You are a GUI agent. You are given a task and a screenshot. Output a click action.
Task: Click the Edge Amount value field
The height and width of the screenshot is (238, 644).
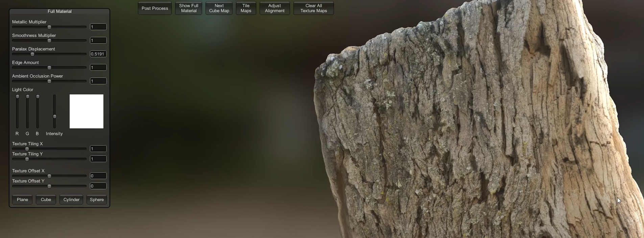(x=98, y=67)
